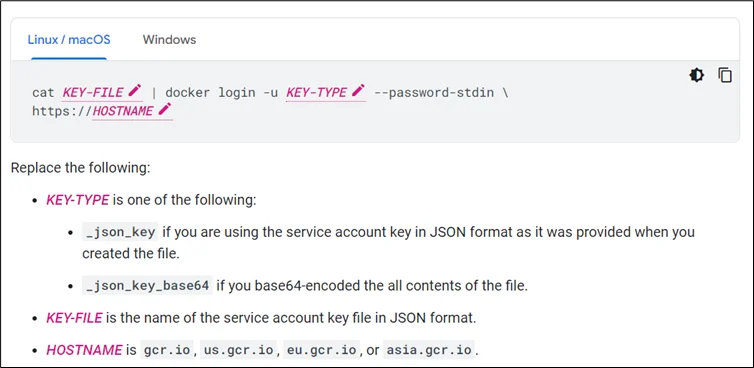
Task: Click the asia.gcr.io hostname value
Action: pos(429,350)
